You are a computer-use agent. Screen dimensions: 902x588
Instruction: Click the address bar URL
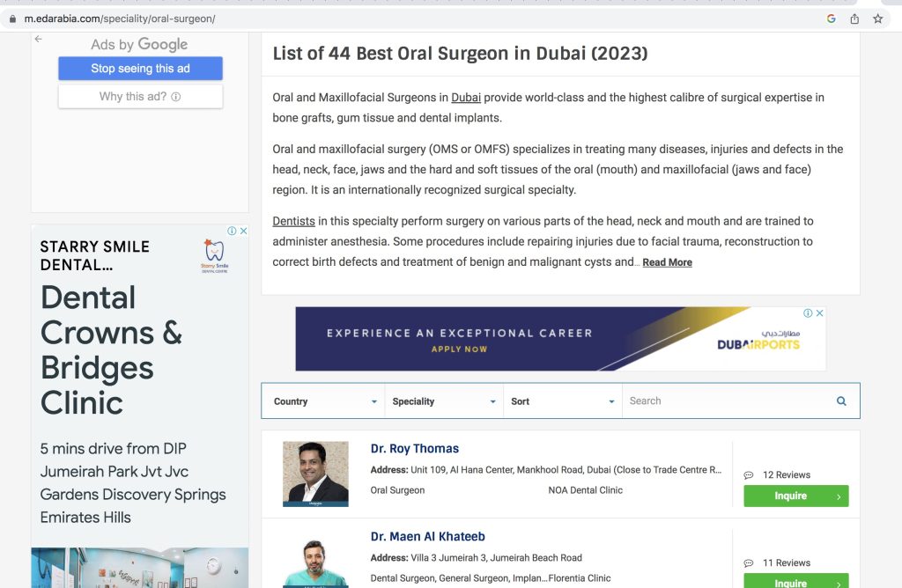pos(120,19)
